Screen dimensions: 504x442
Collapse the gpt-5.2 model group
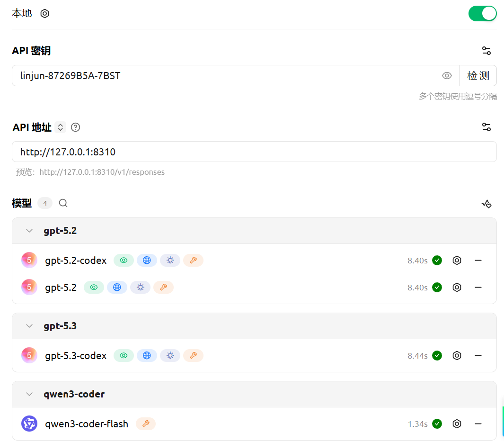pyautogui.click(x=29, y=231)
